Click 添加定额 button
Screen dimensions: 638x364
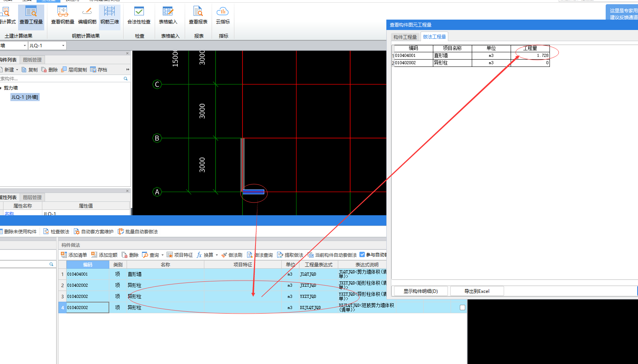coord(104,255)
